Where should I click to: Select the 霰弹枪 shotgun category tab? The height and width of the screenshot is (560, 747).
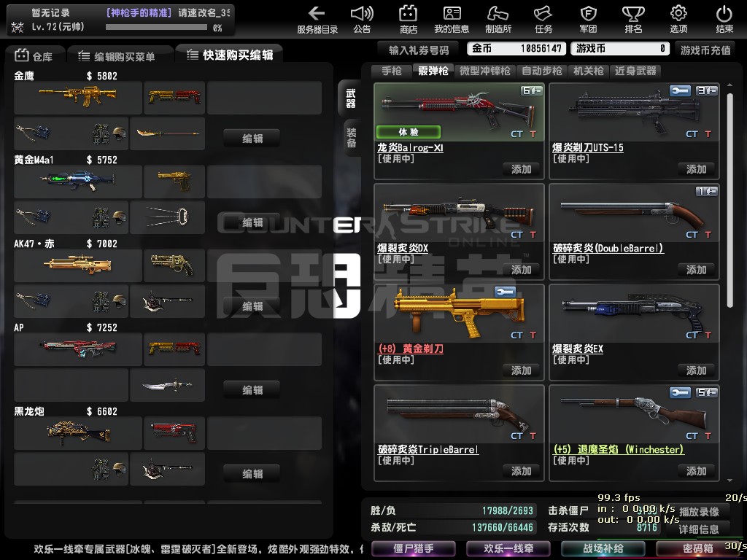[433, 71]
